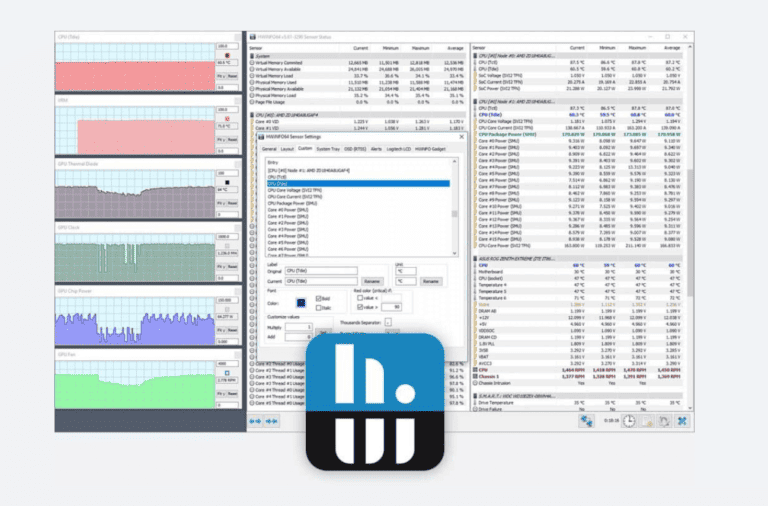The width and height of the screenshot is (768, 506).
Task: Click the Page File Usage row icon
Action: pyautogui.click(x=252, y=102)
